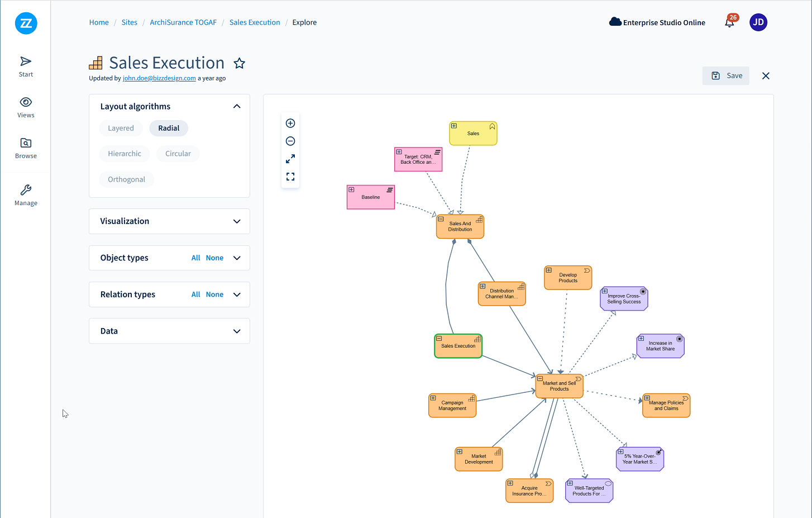This screenshot has height=518, width=812.
Task: Open Manage wrench in the sidebar
Action: [x=26, y=195]
